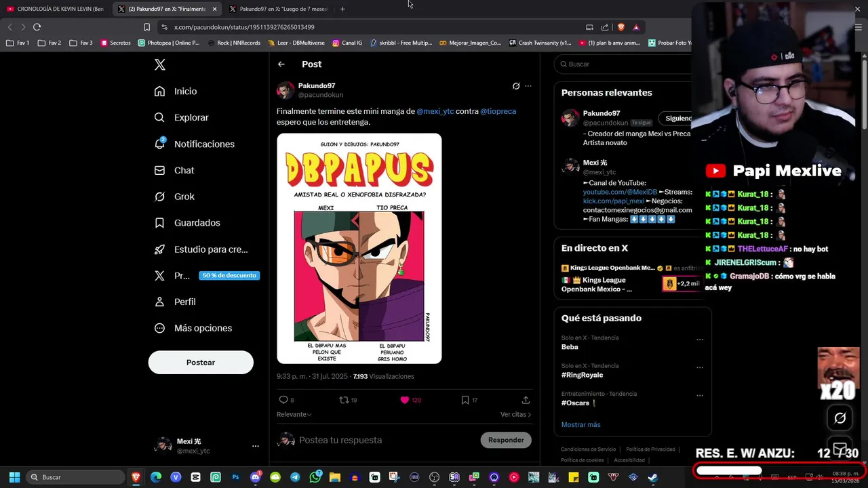Click the Postea tu respuesta field

387,440
